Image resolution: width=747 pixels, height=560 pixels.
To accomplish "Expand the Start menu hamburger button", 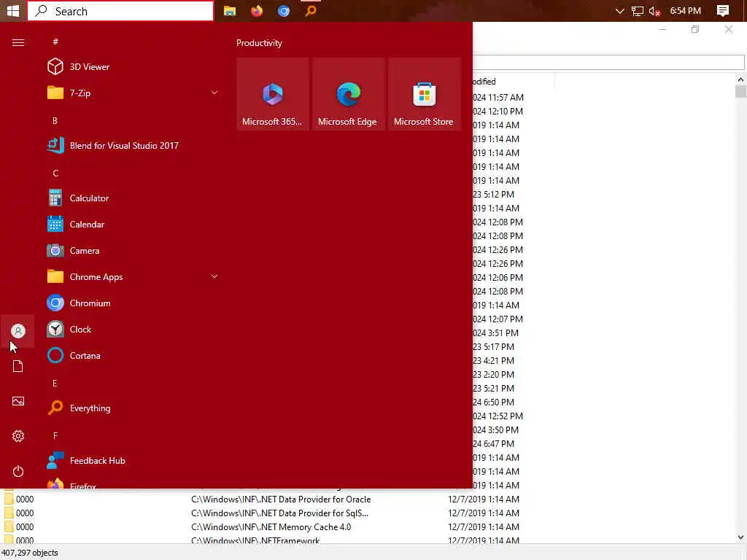I will pos(18,43).
